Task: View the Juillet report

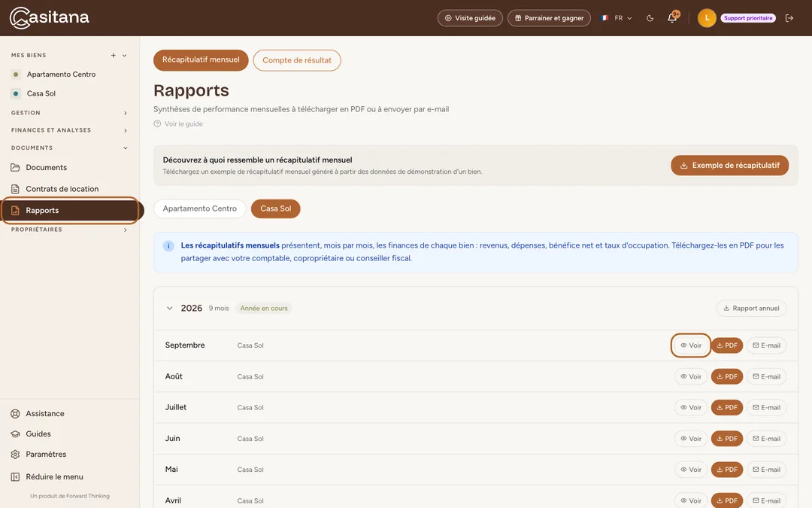Action: tap(691, 408)
